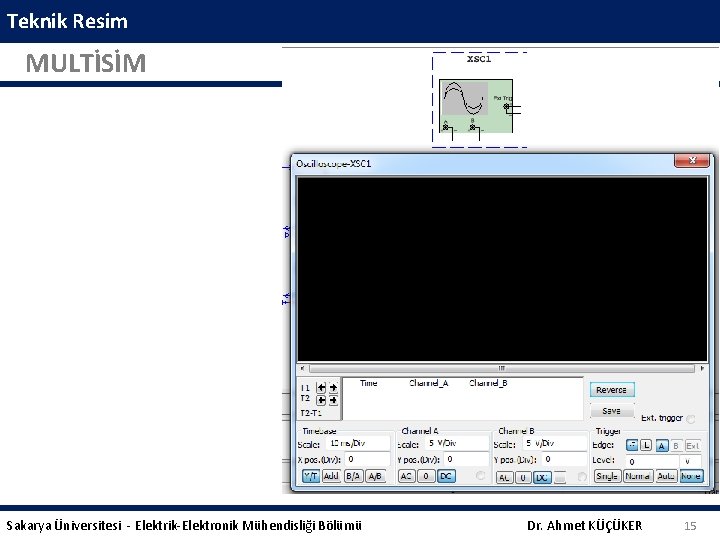Click Channel A Y pos.(Div) field

pyautogui.click(x=466, y=459)
